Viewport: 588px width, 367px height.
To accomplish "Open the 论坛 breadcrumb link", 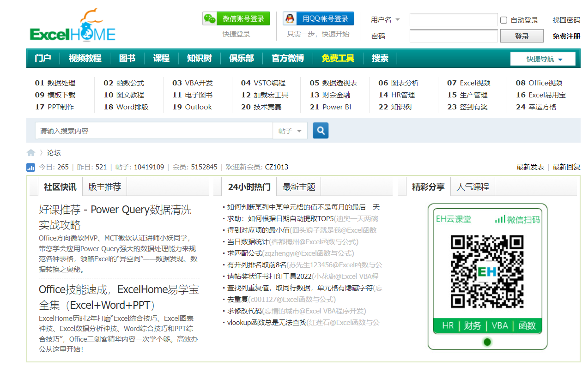I will pos(54,153).
